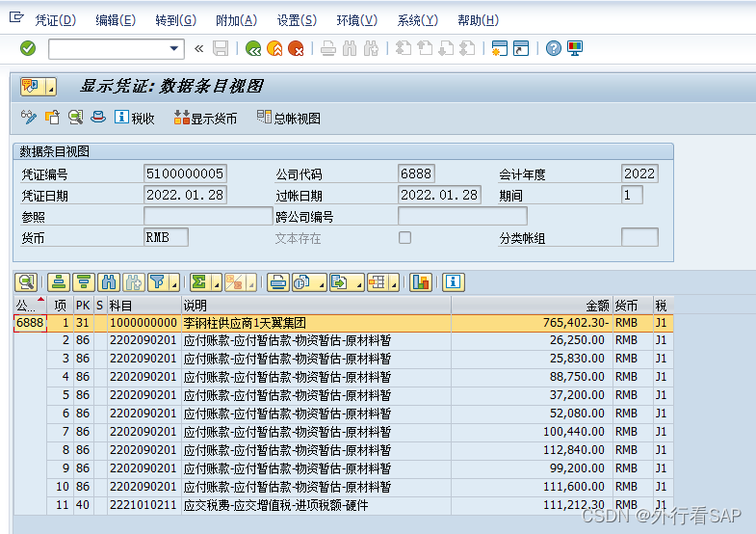Click the 凭证编号 field 5100000005
Screen dimensions: 756x534
[185, 174]
